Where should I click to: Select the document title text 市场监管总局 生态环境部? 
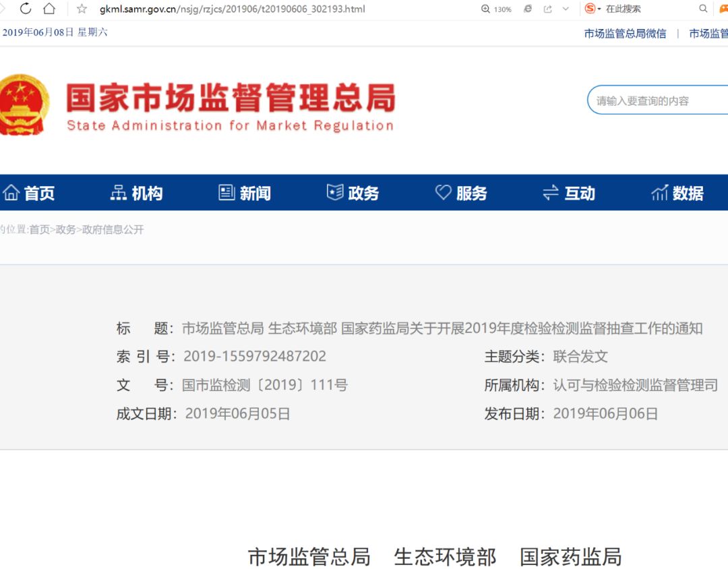(259, 328)
